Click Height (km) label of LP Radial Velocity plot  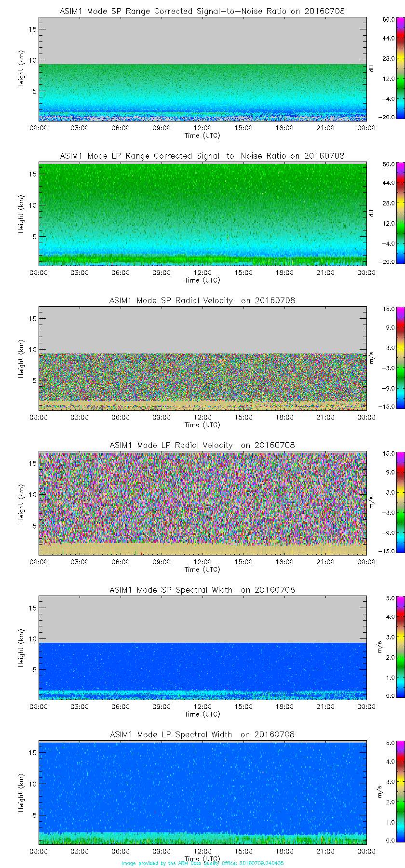(x=21, y=504)
